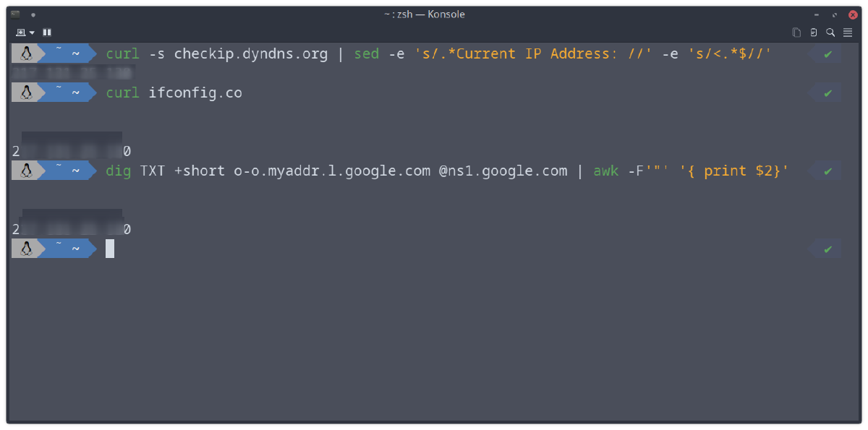Split the terminal view

46,32
